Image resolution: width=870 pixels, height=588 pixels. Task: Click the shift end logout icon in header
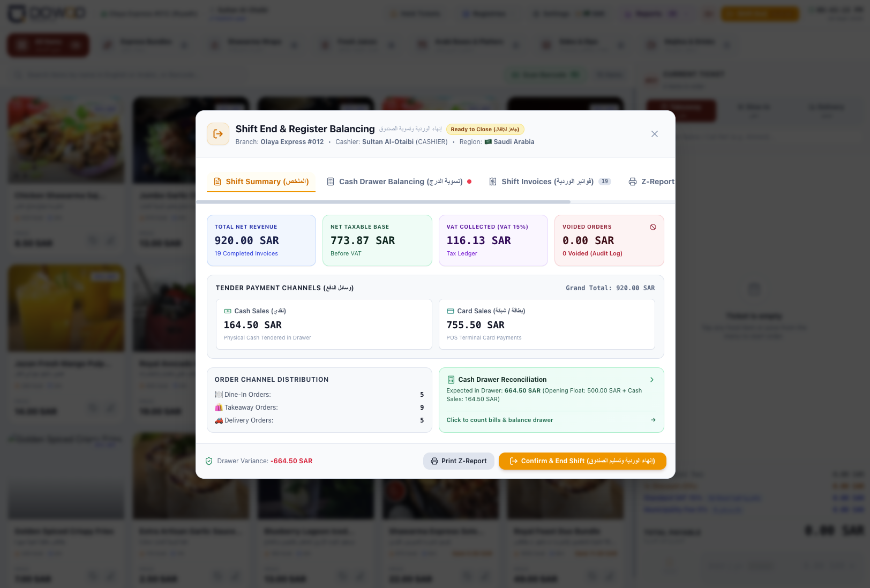pos(218,134)
